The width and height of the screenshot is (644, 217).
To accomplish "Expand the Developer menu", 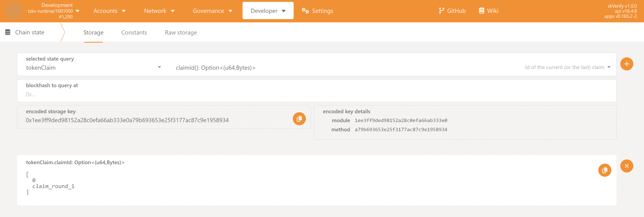I will pos(268,11).
